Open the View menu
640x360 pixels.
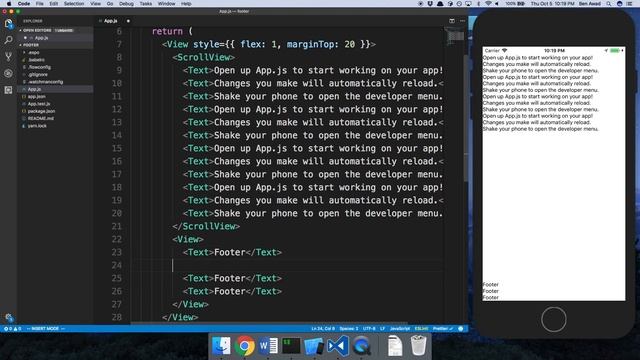coord(96,4)
